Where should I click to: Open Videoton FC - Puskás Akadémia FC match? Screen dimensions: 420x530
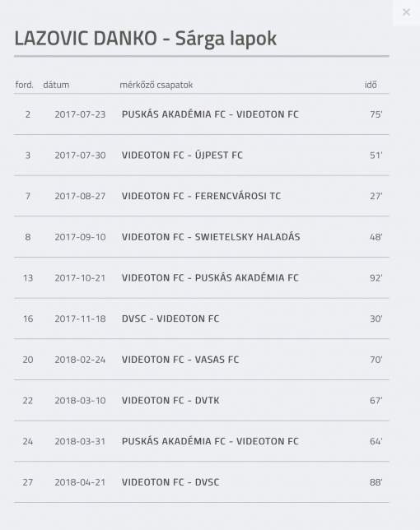click(210, 278)
